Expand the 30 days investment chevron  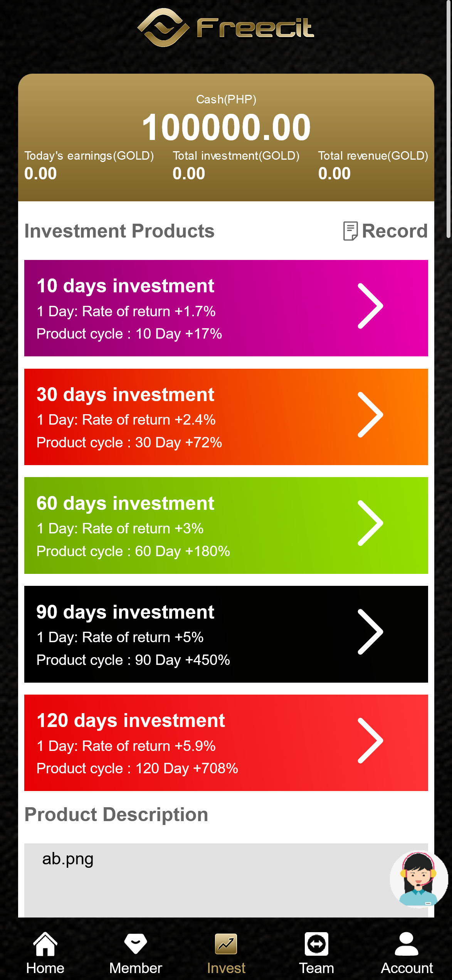370,415
